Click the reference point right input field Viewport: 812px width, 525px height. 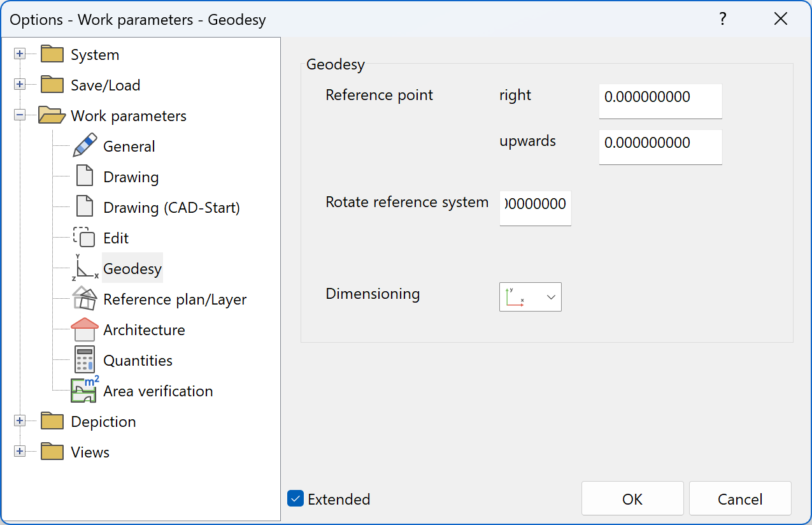pos(660,101)
